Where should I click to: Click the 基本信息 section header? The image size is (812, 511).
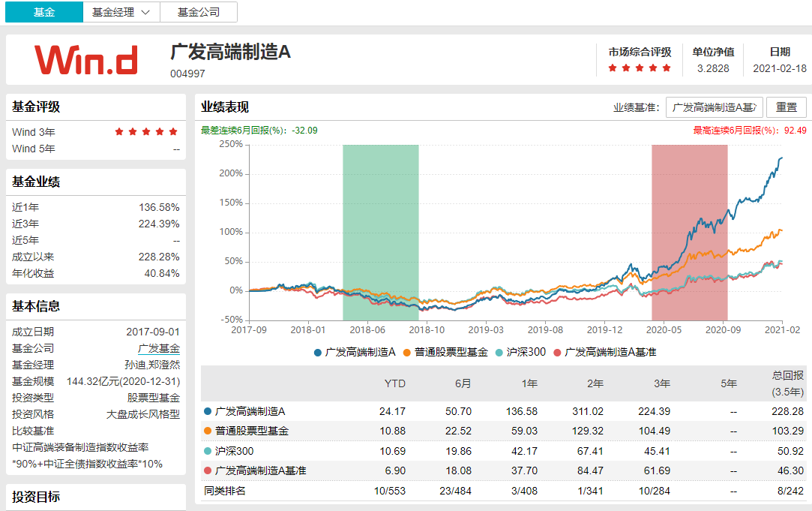point(36,306)
